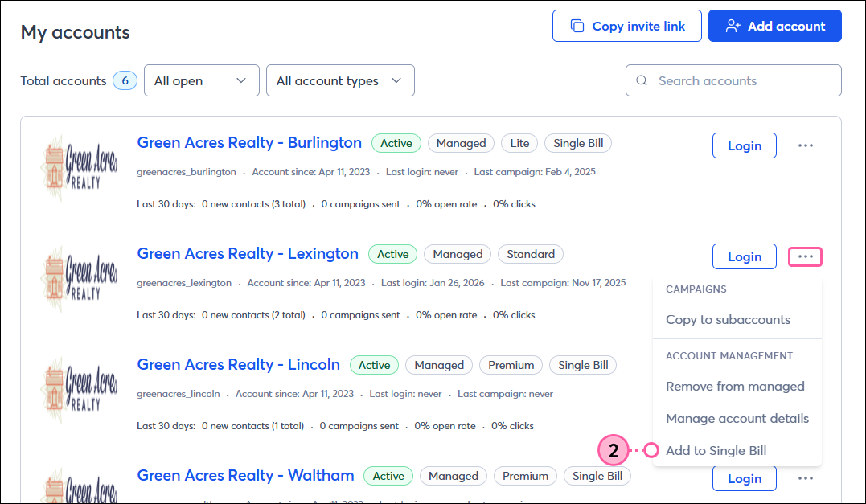Click the Copy invite link button
The image size is (866, 504).
coord(627,26)
